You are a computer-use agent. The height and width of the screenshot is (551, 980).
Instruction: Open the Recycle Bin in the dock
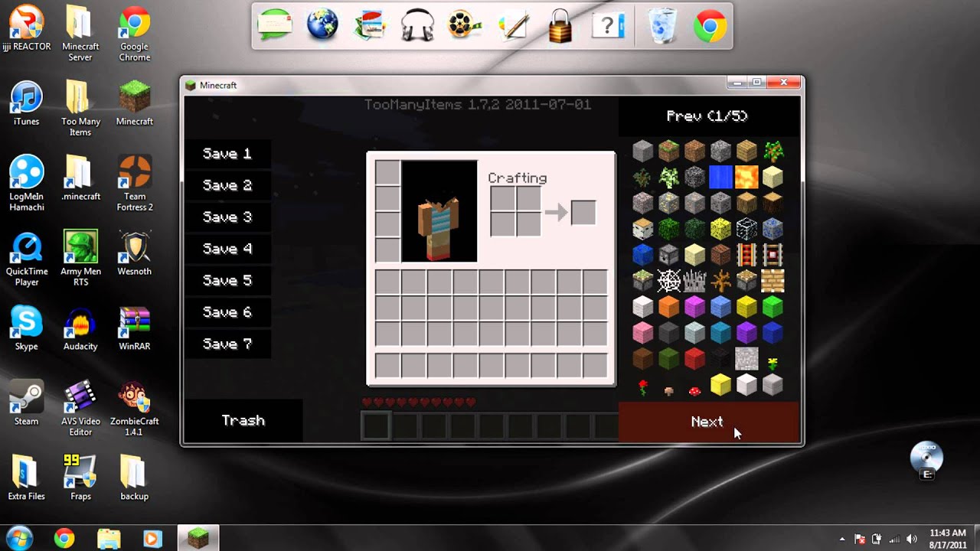pyautogui.click(x=661, y=25)
